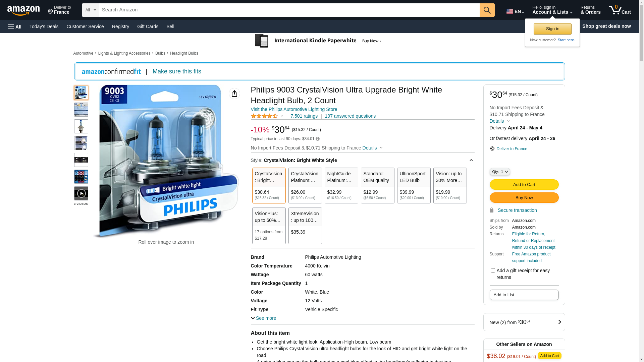
Task: Open the star rating breakdown popover
Action: (x=267, y=116)
